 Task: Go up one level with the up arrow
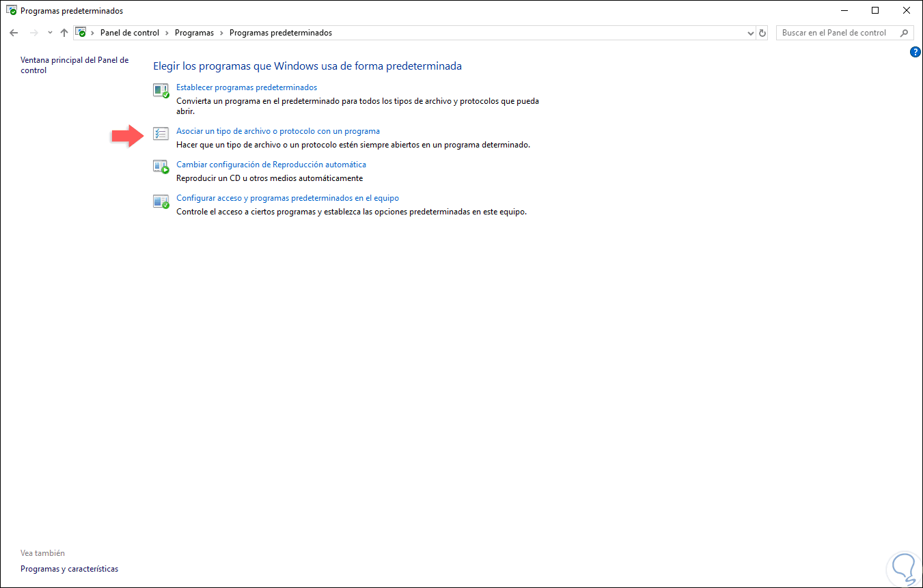[64, 33]
